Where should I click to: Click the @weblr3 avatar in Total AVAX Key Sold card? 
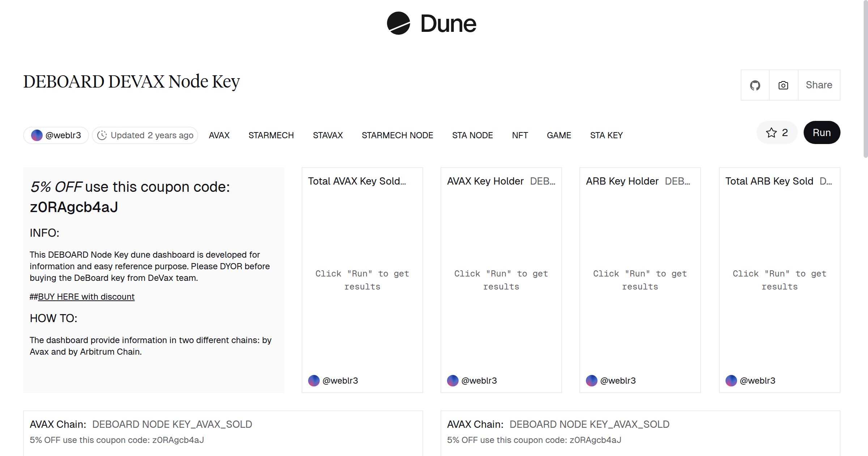click(x=314, y=380)
